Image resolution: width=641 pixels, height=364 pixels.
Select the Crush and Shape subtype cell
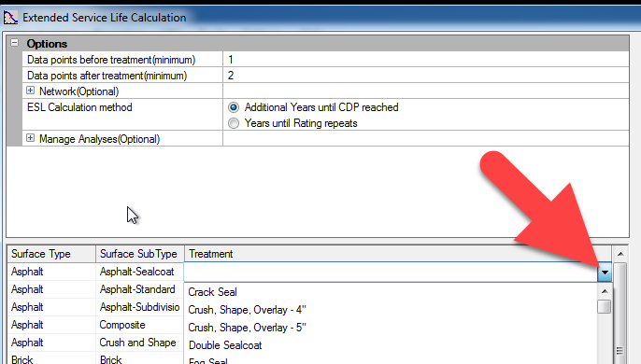click(140, 343)
